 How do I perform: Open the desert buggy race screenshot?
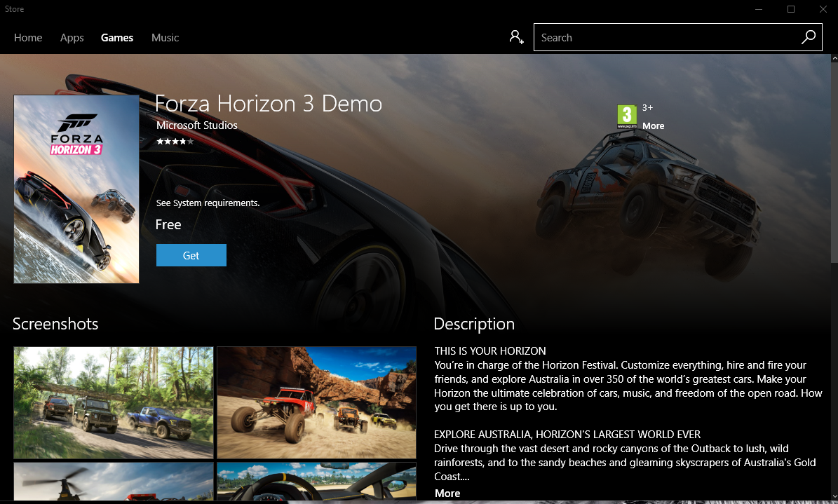316,402
